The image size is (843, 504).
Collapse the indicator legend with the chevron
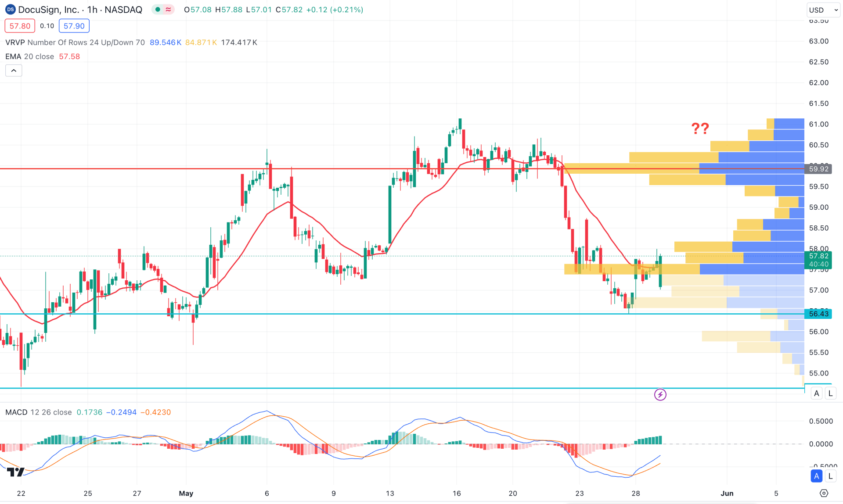coord(14,71)
